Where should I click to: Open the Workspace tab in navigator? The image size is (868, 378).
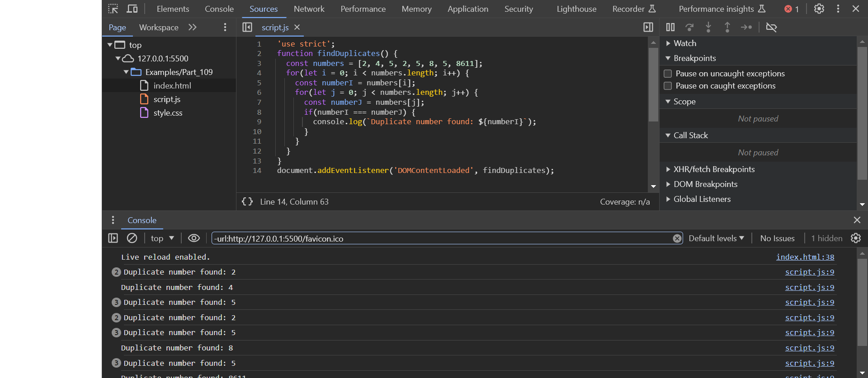(159, 27)
